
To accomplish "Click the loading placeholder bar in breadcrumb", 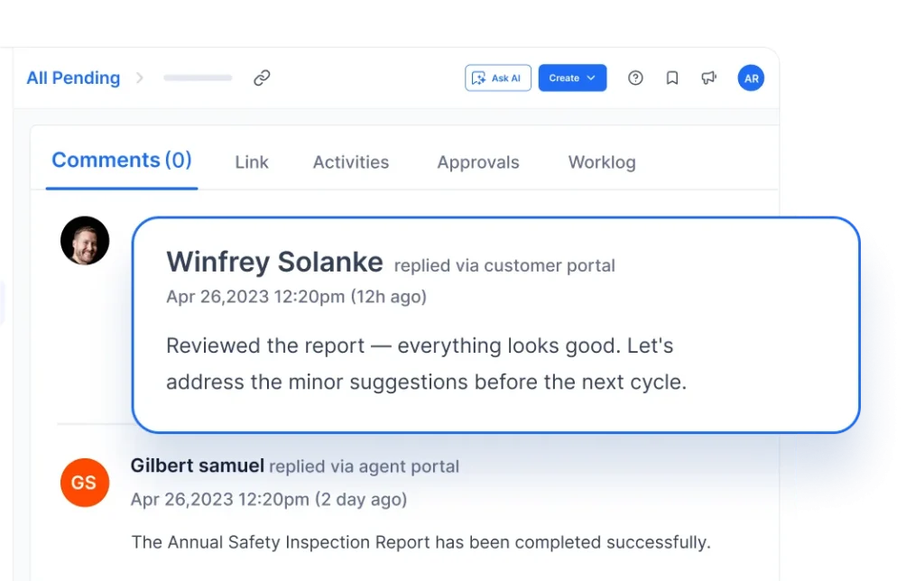I will 197,78.
